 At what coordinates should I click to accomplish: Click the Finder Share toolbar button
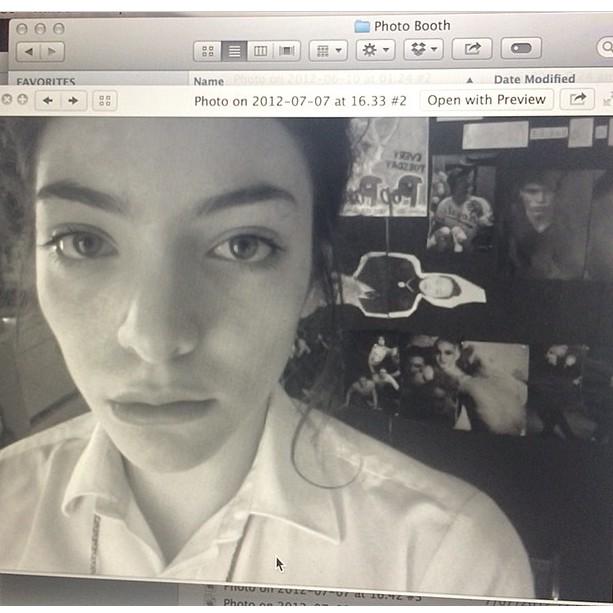(x=472, y=48)
